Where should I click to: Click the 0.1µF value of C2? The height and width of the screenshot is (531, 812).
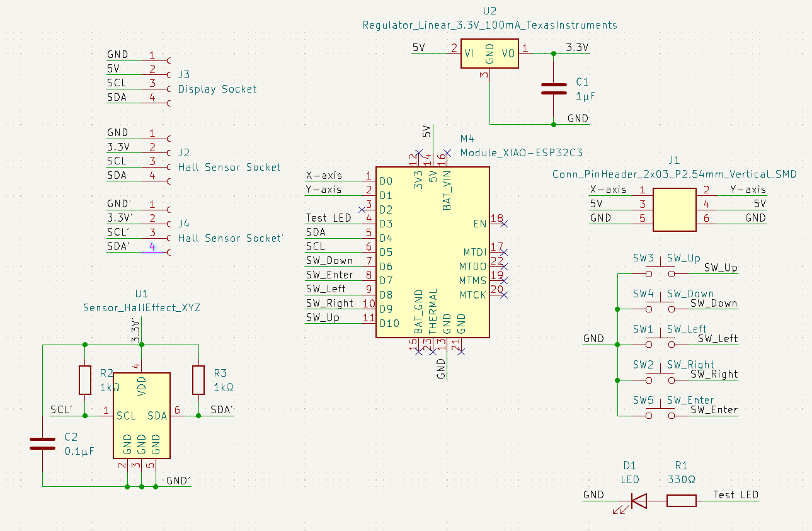(79, 451)
